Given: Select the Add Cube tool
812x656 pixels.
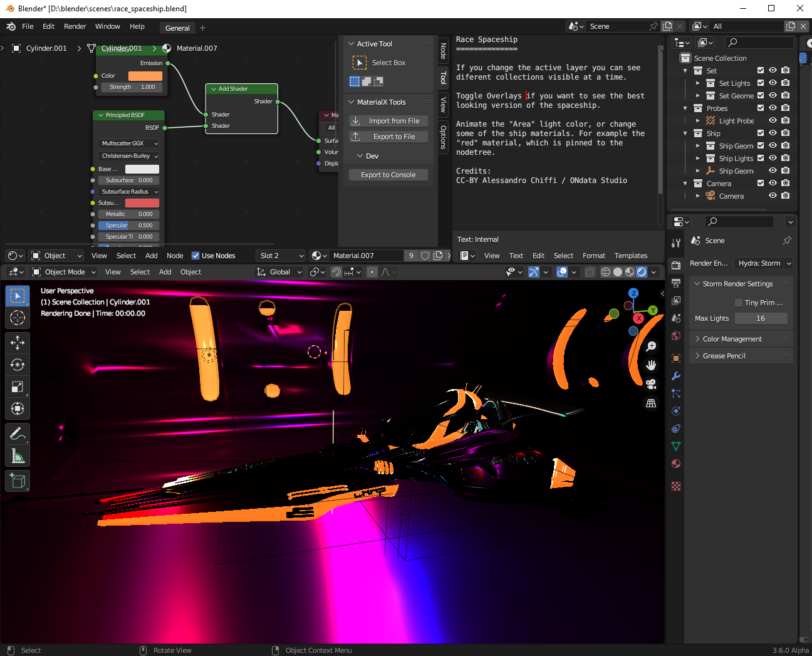Looking at the screenshot, I should [x=18, y=481].
